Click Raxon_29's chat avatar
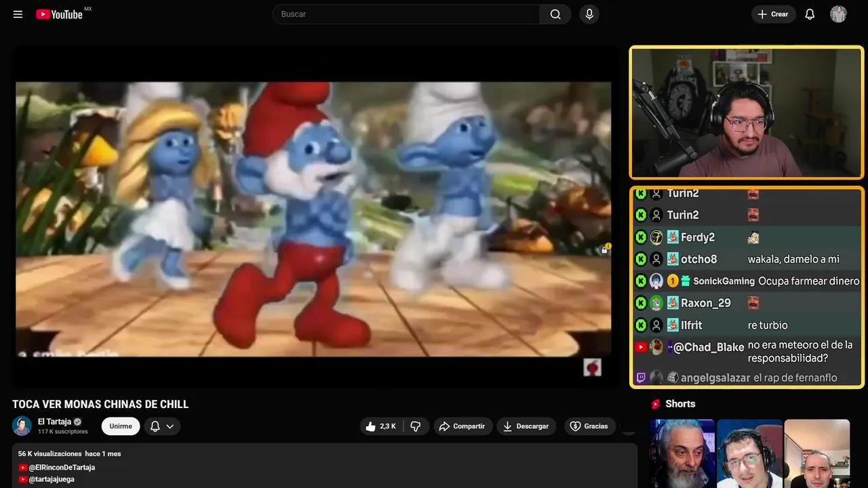 (x=656, y=303)
